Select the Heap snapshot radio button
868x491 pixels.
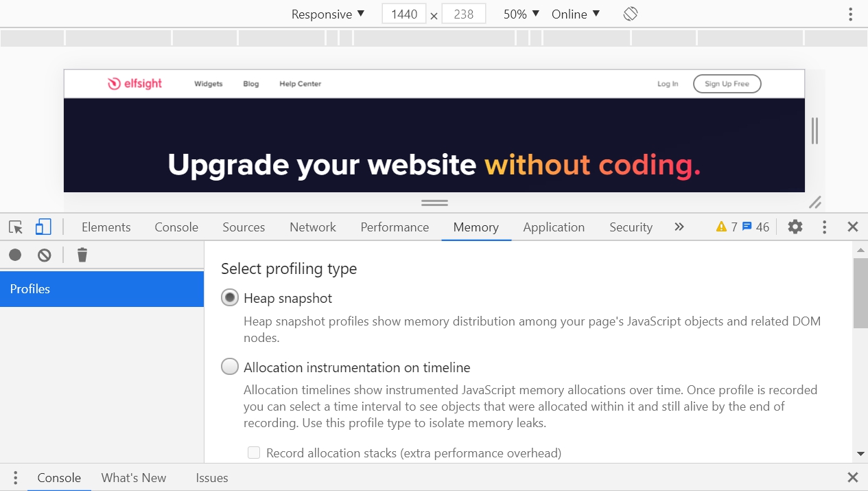tap(230, 297)
